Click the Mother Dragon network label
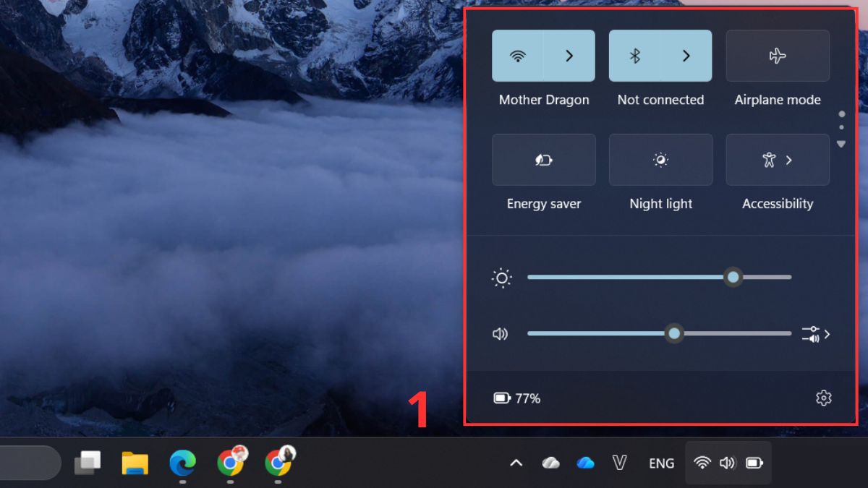 544,100
